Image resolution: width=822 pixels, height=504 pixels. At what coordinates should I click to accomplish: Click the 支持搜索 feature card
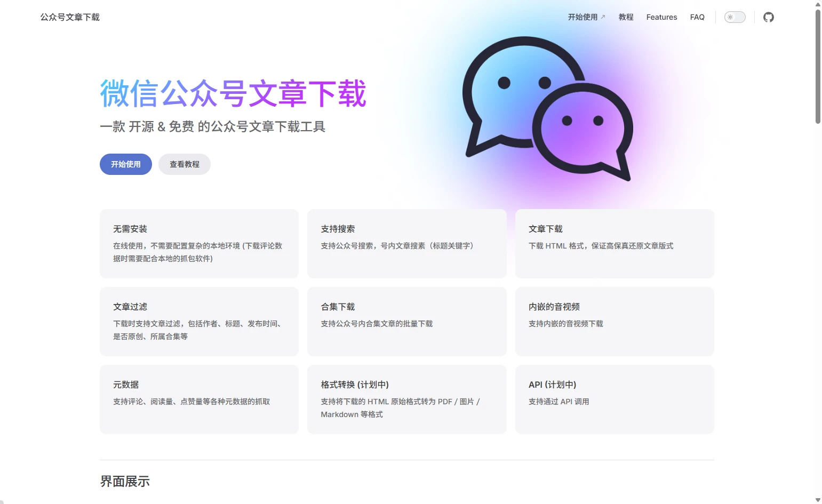[x=406, y=243]
